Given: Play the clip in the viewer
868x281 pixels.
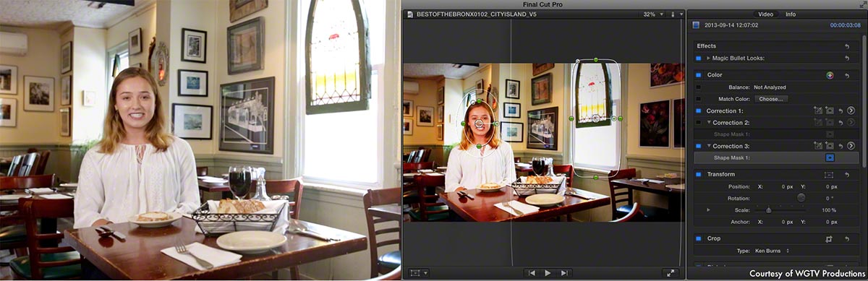Looking at the screenshot, I should [x=548, y=273].
